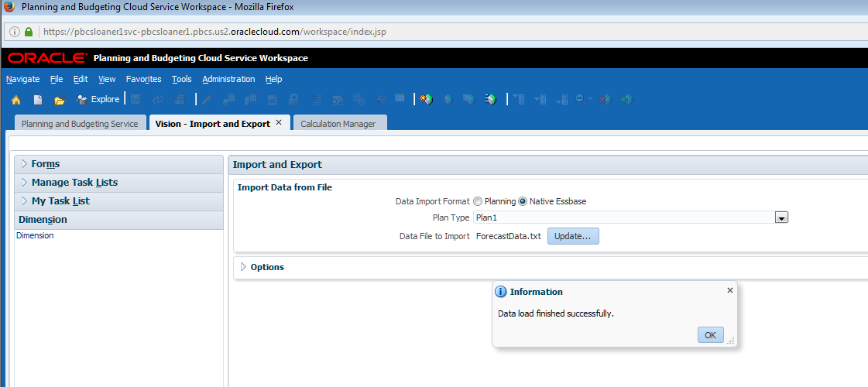The height and width of the screenshot is (387, 868).
Task: Click the Dimension link in left panel
Action: pyautogui.click(x=35, y=235)
